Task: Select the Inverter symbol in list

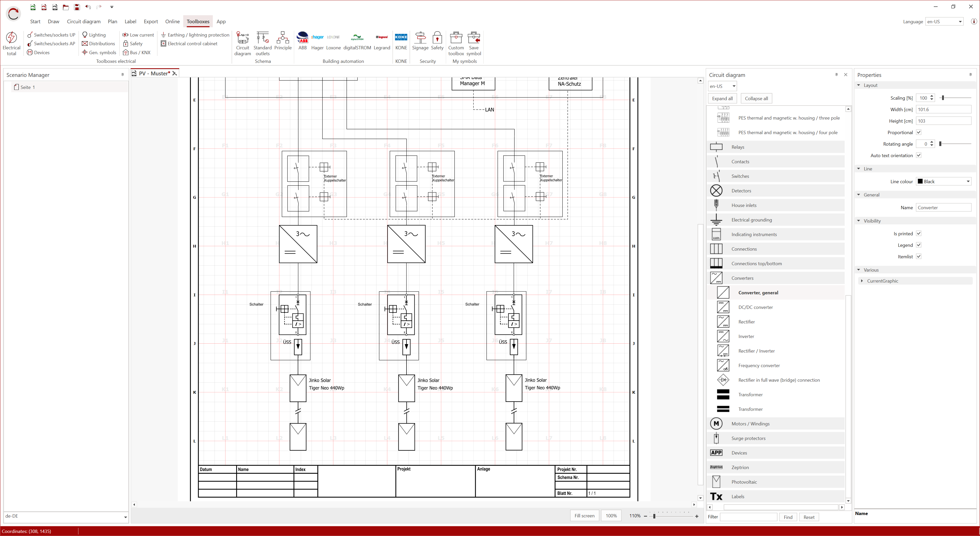Action: pyautogui.click(x=746, y=336)
